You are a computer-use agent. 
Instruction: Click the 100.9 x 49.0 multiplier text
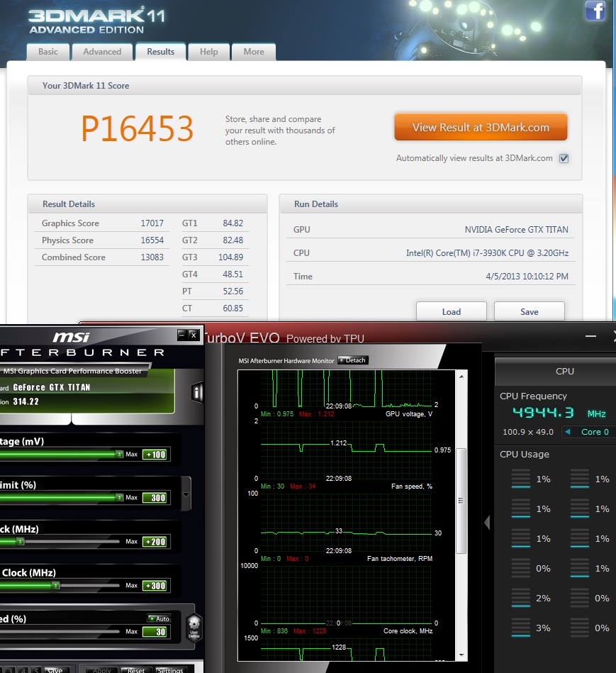click(x=528, y=432)
